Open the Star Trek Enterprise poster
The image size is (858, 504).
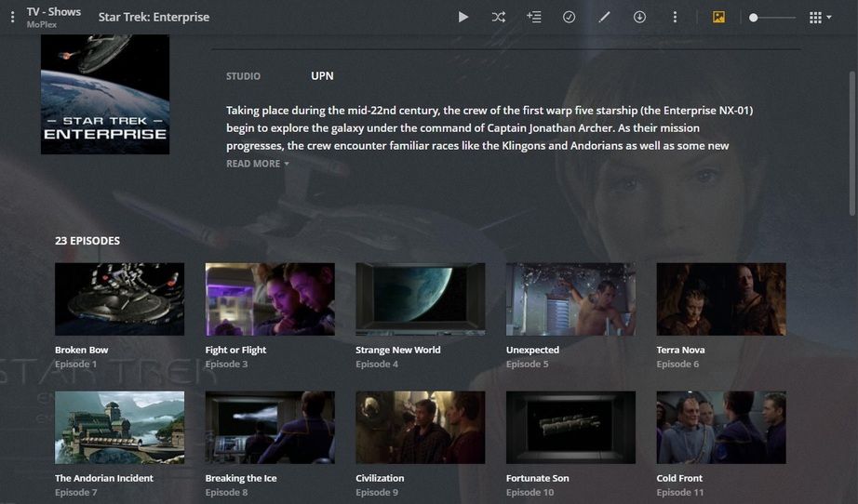(105, 94)
